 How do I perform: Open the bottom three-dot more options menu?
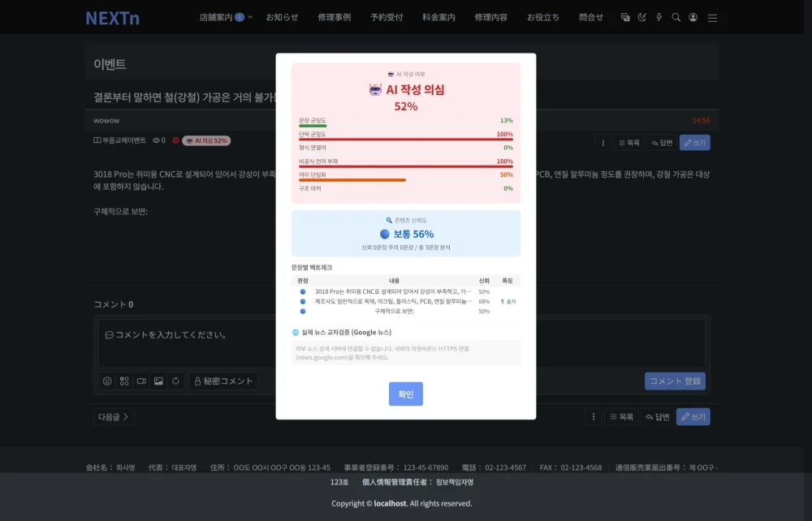[x=594, y=416]
